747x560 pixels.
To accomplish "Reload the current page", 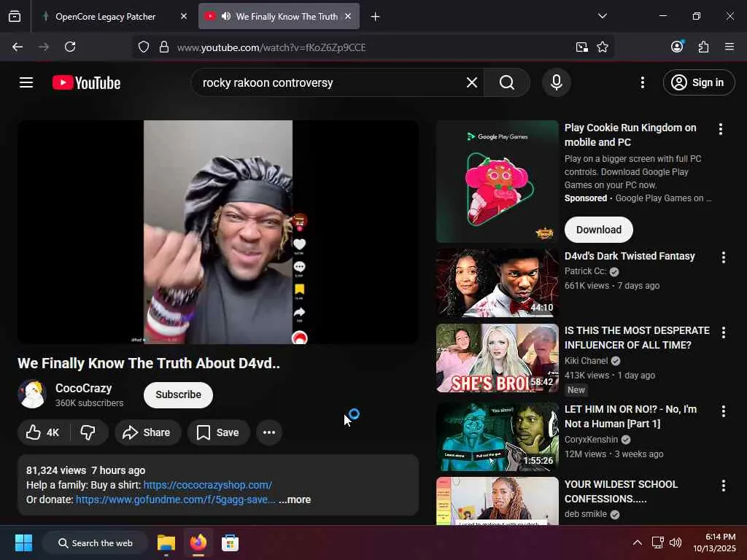I will 70,47.
